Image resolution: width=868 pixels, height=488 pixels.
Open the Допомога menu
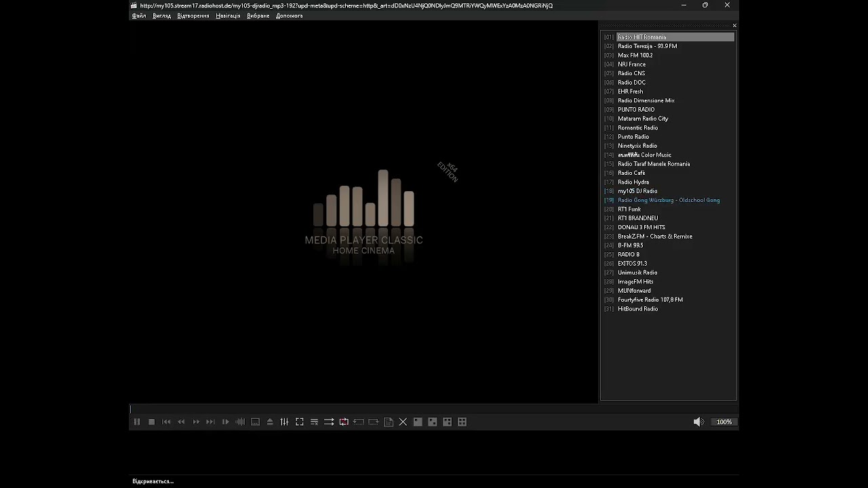tap(290, 16)
